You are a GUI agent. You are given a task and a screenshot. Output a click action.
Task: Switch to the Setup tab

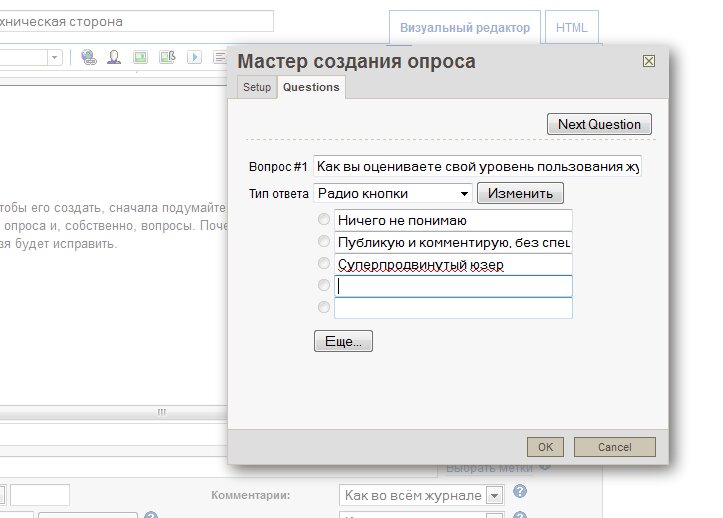click(257, 87)
